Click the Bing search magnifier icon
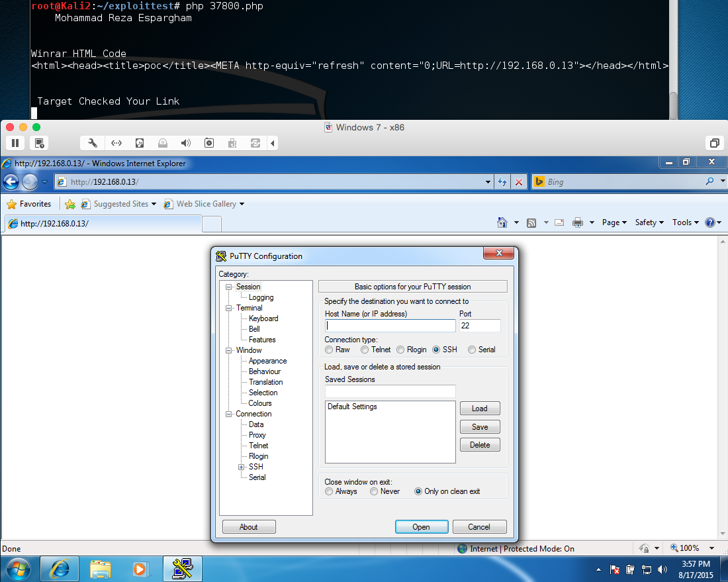This screenshot has height=582, width=728. click(709, 181)
